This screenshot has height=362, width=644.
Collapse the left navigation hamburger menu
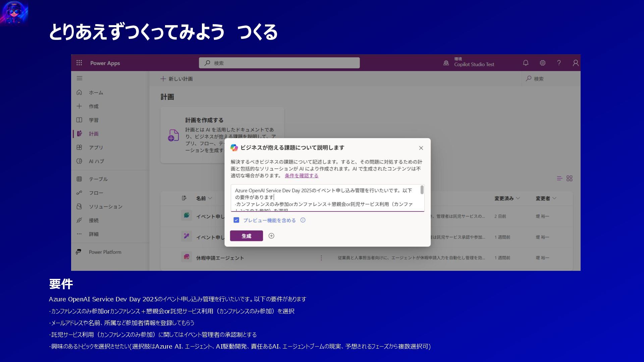tap(79, 78)
